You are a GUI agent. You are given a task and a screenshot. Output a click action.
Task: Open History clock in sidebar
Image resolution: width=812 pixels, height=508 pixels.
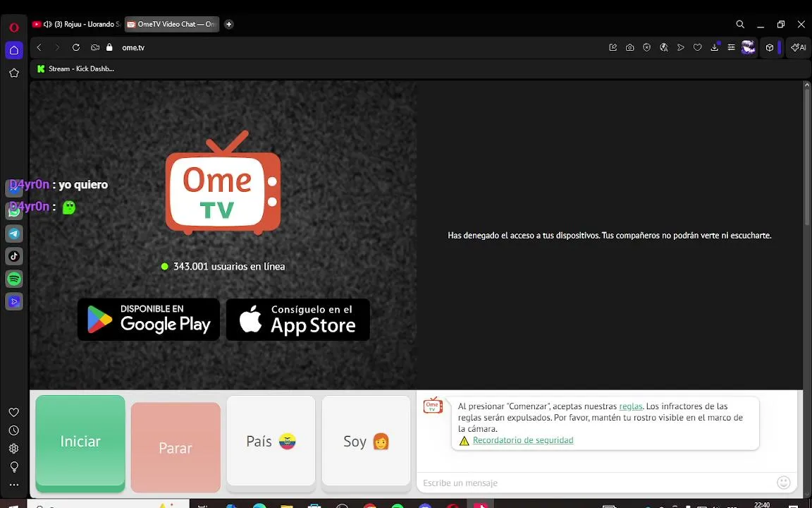click(x=14, y=431)
